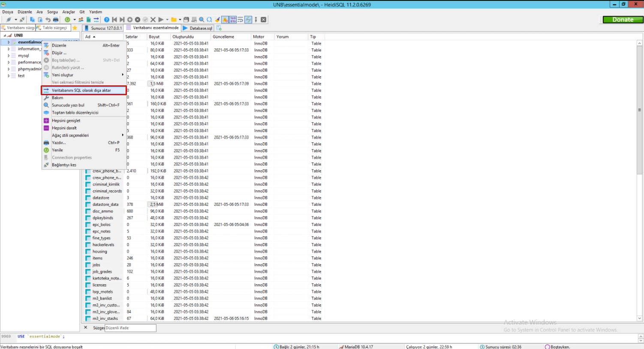Viewport: 644px width, 349px height.
Task: Toggle the binary 1001 view button
Action: click(x=233, y=20)
